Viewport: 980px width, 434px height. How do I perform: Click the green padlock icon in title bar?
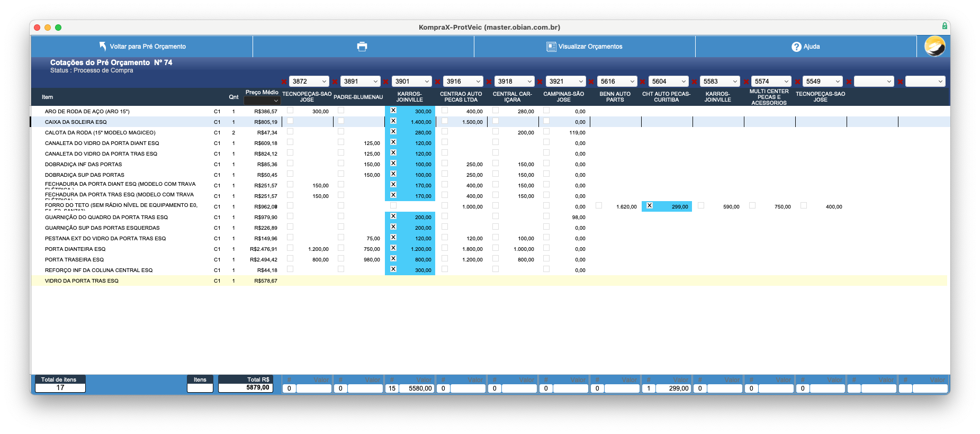pos(945,26)
